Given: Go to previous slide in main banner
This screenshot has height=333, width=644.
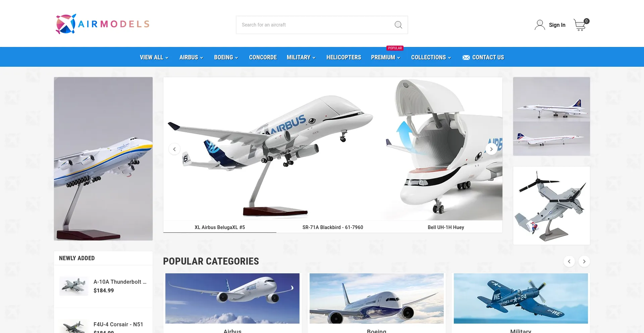Looking at the screenshot, I should click(x=174, y=149).
